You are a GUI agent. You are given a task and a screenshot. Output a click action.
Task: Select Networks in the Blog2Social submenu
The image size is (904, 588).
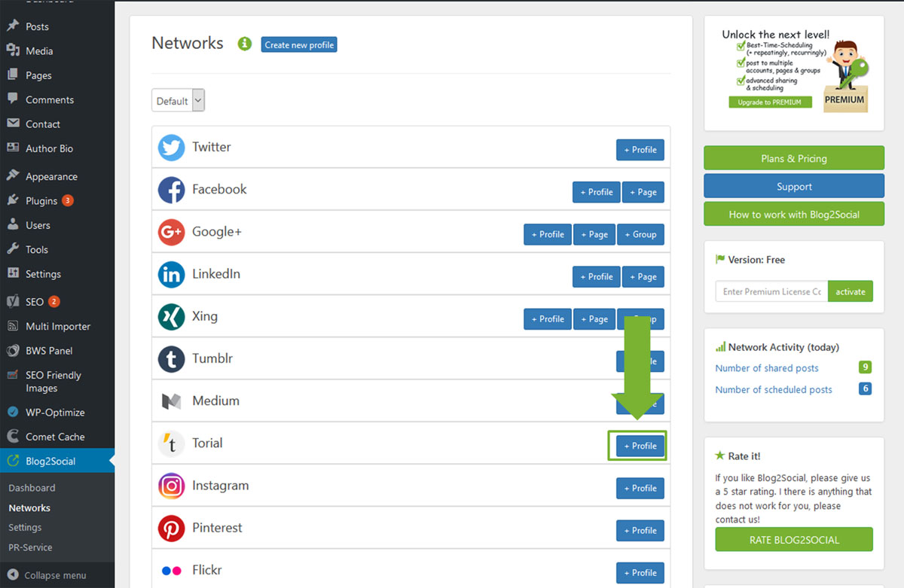point(29,508)
